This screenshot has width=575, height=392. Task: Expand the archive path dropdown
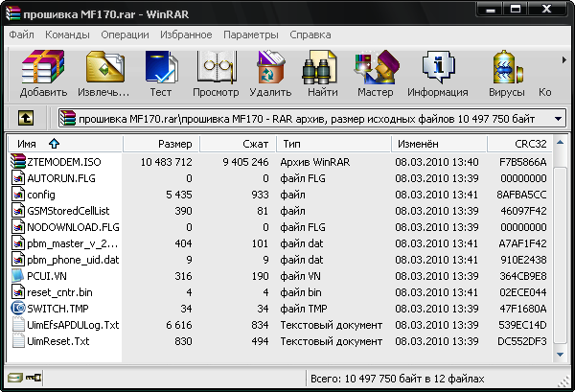pos(559,118)
